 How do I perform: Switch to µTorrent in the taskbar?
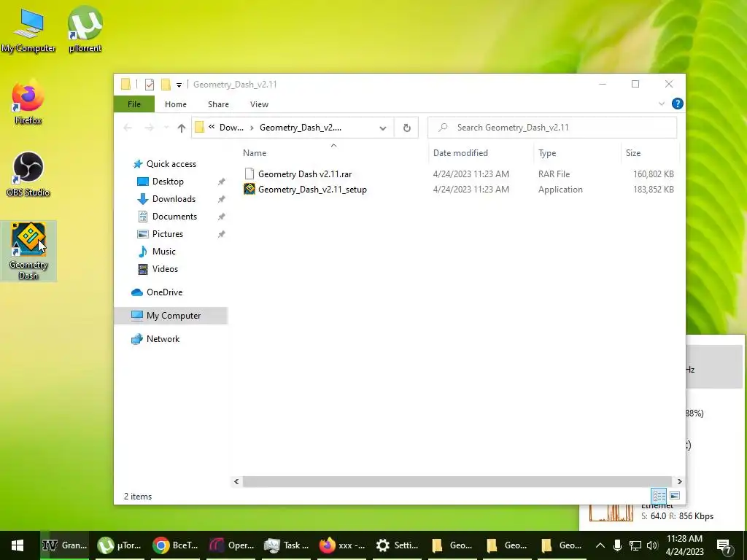[x=119, y=545]
